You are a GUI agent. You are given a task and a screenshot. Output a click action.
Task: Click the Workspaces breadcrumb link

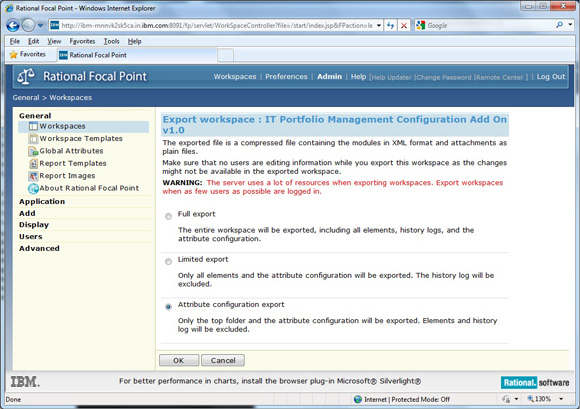71,98
